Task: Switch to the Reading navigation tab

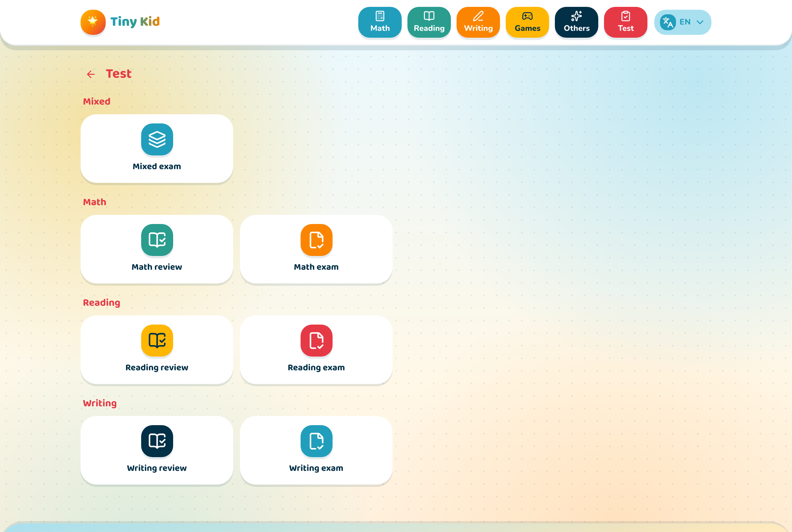Action: coord(429,22)
